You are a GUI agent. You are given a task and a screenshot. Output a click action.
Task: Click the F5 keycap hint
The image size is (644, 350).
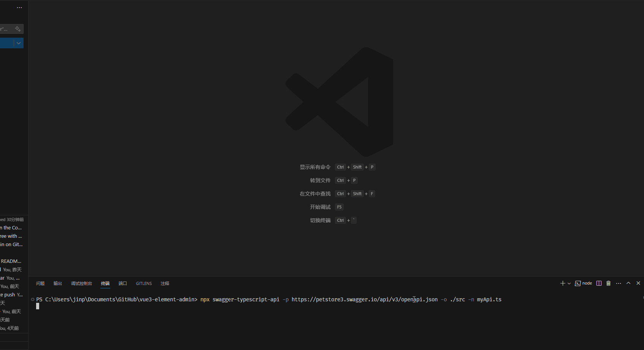[339, 207]
